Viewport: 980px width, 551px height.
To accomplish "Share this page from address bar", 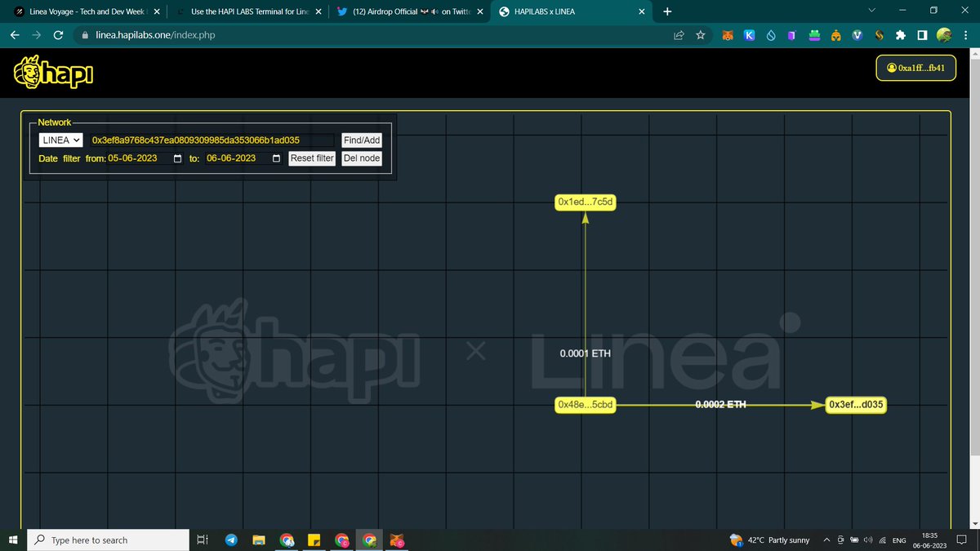I will [679, 36].
